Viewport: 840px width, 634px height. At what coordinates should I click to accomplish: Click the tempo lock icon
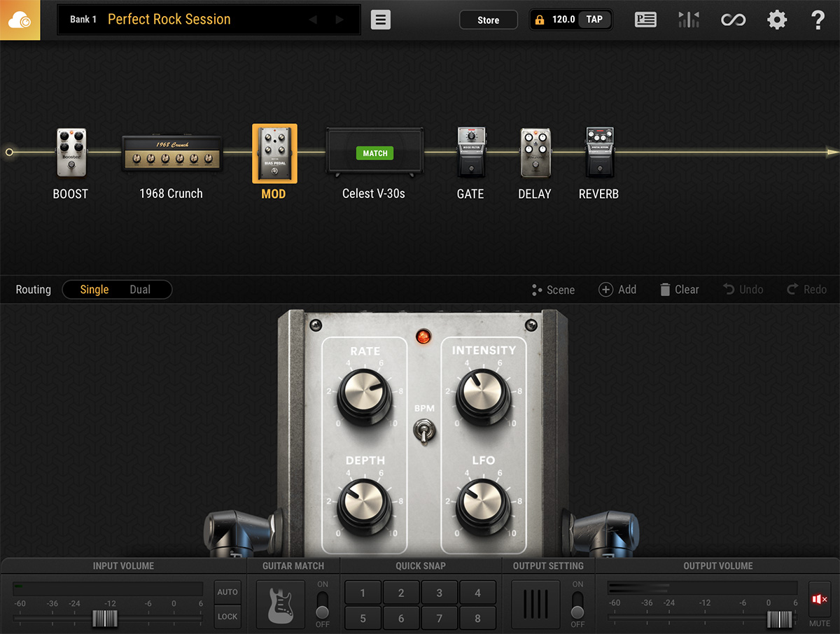tap(540, 20)
